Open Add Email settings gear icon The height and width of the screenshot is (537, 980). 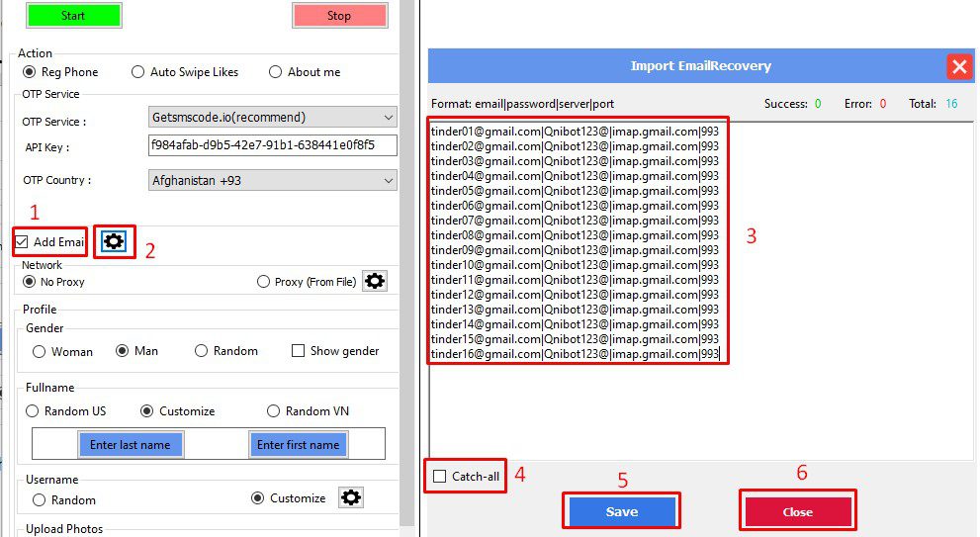114,241
